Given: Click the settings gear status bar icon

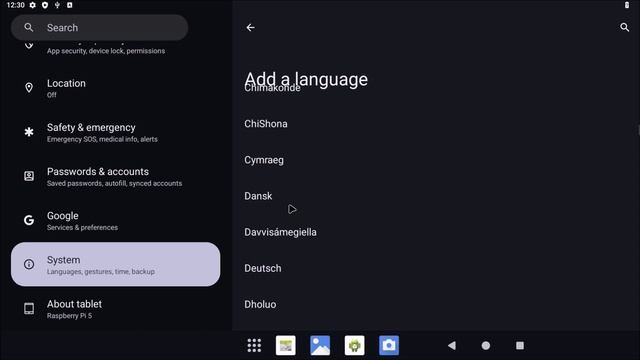Looking at the screenshot, I should tap(33, 5).
